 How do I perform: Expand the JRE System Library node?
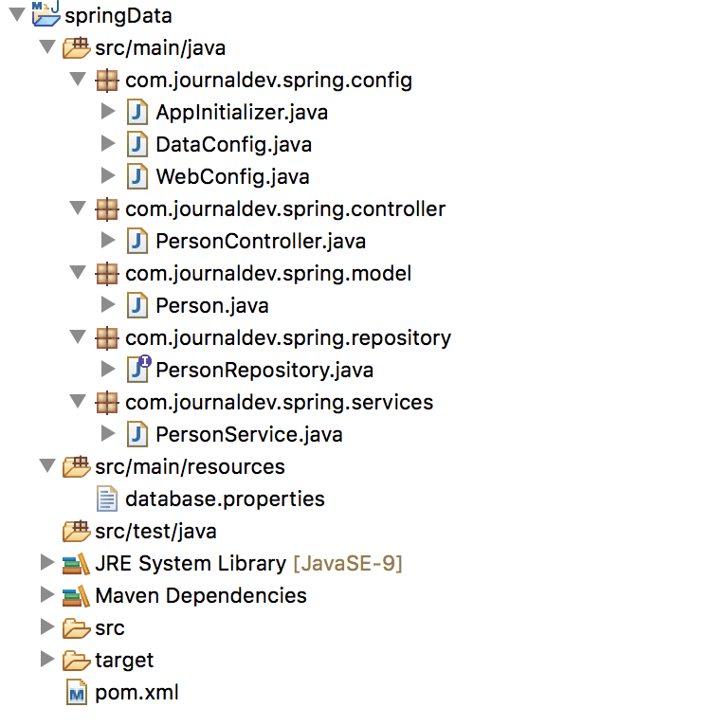46,563
